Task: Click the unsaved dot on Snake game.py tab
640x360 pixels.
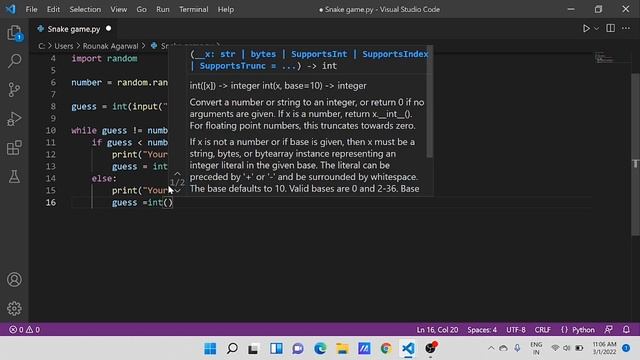Action: click(x=109, y=29)
